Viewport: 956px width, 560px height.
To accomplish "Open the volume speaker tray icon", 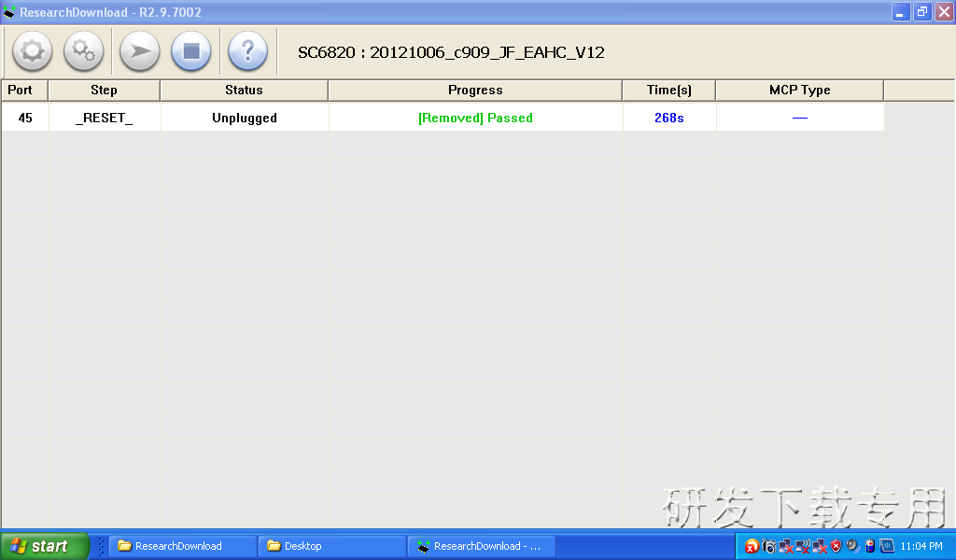I will [x=852, y=546].
